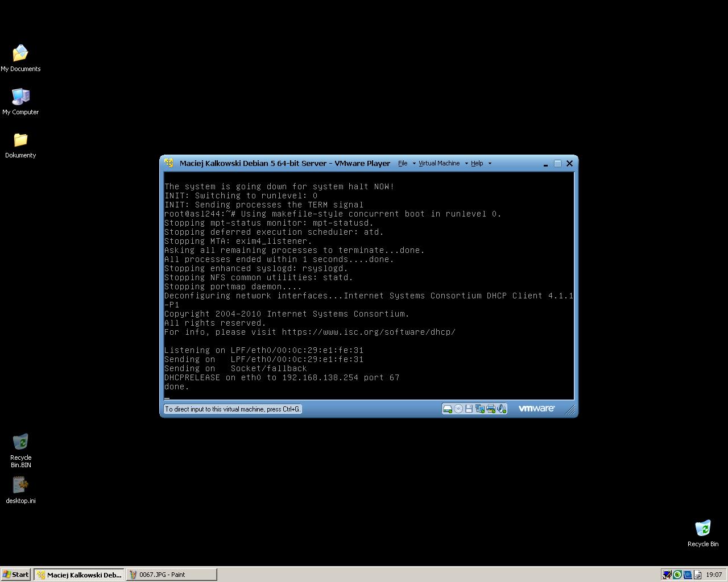
Task: Click 'The system is going down' console line
Action: click(279, 186)
